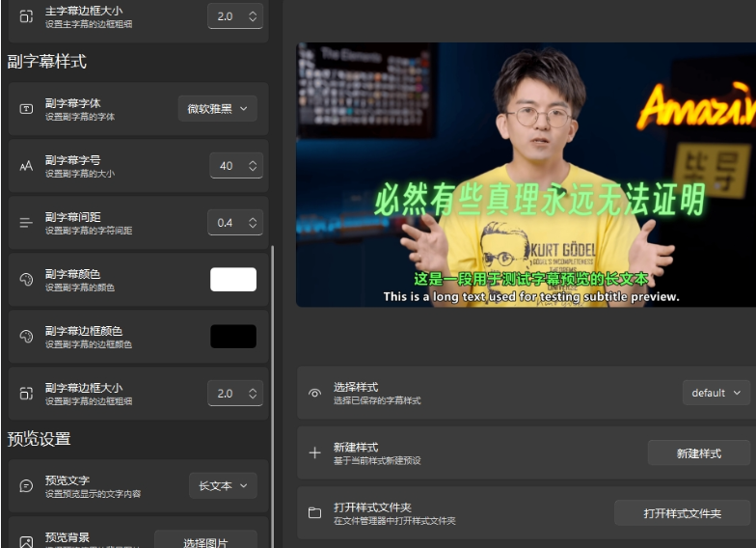The height and width of the screenshot is (548, 756).
Task: Expand the 长文本 preview text dropdown
Action: coord(223,486)
